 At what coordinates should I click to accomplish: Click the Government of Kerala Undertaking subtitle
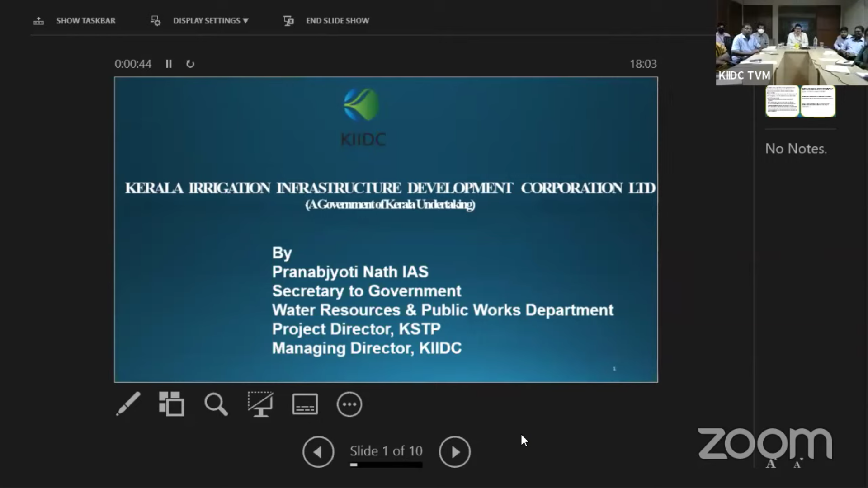coord(390,205)
